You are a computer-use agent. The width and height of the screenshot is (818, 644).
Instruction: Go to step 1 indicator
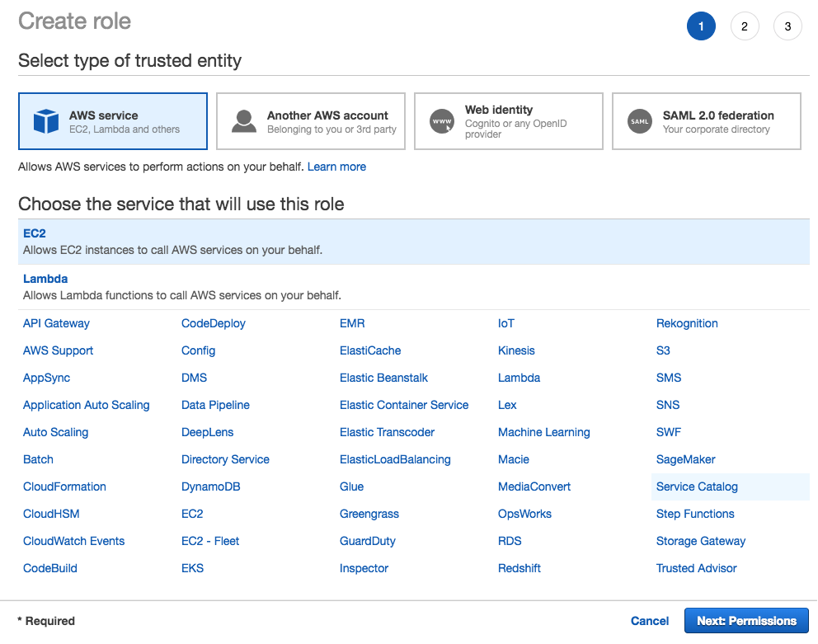tap(701, 26)
